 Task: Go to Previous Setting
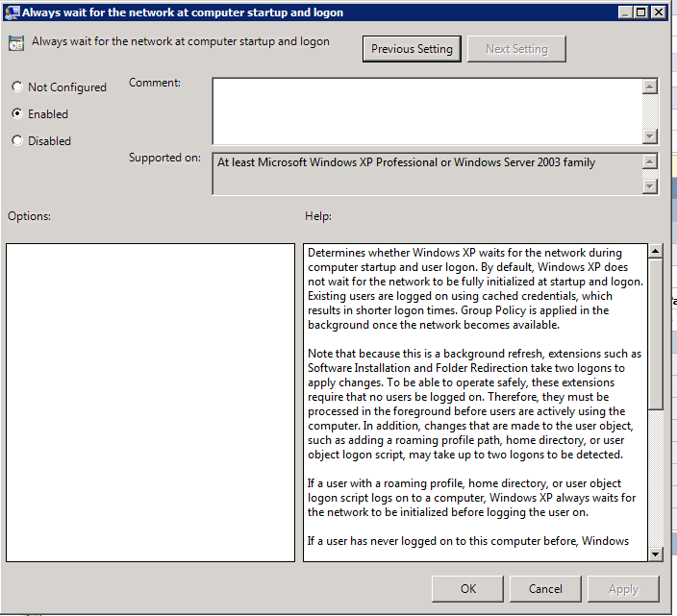(x=413, y=49)
